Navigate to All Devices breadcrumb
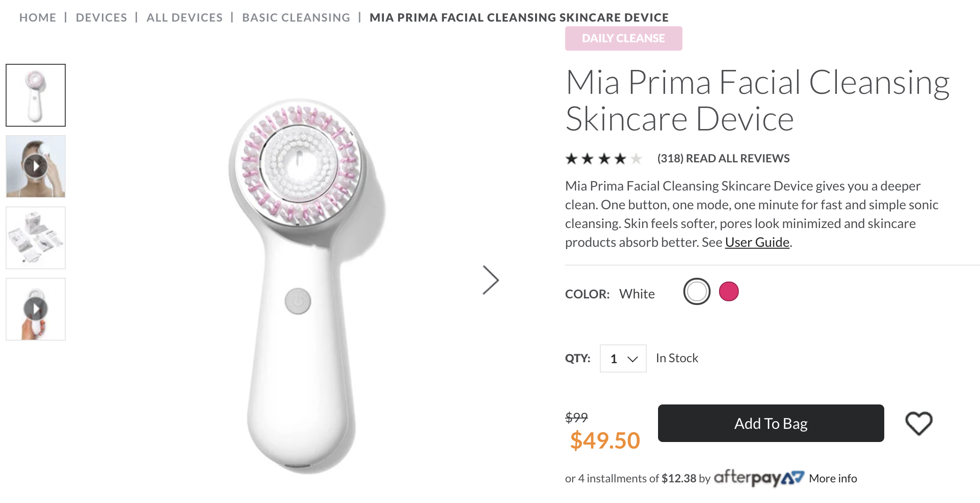The width and height of the screenshot is (980, 503). pyautogui.click(x=184, y=17)
